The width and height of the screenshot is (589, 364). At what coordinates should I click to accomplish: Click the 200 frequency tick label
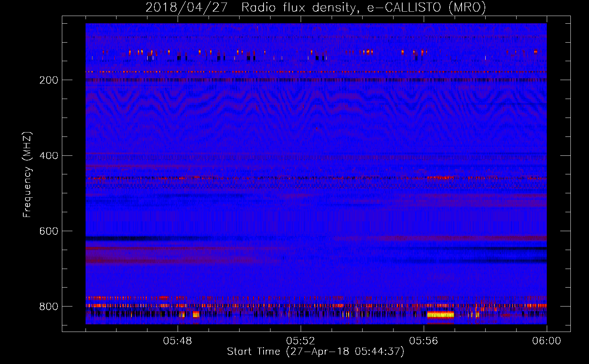click(x=49, y=80)
